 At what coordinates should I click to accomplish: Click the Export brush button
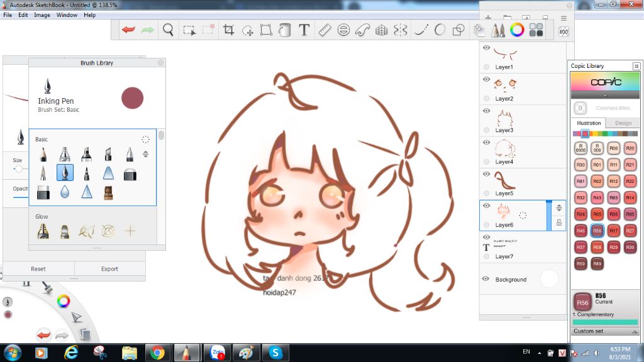point(109,269)
